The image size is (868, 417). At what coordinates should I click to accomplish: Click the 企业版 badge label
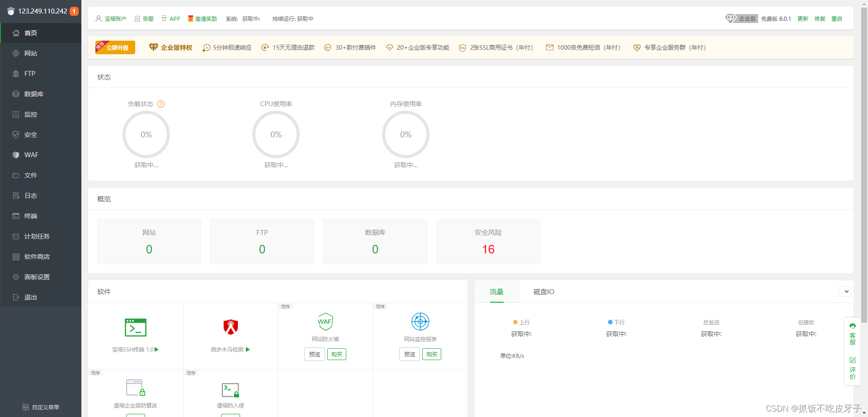coord(747,19)
